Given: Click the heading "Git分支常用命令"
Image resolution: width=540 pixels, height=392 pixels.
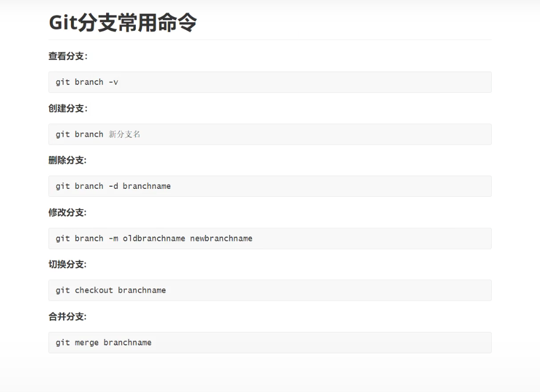Looking at the screenshot, I should pos(123,23).
